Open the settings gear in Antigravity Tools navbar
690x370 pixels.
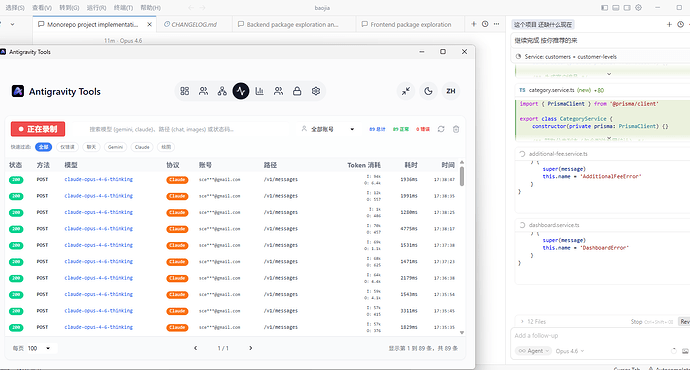pos(316,91)
